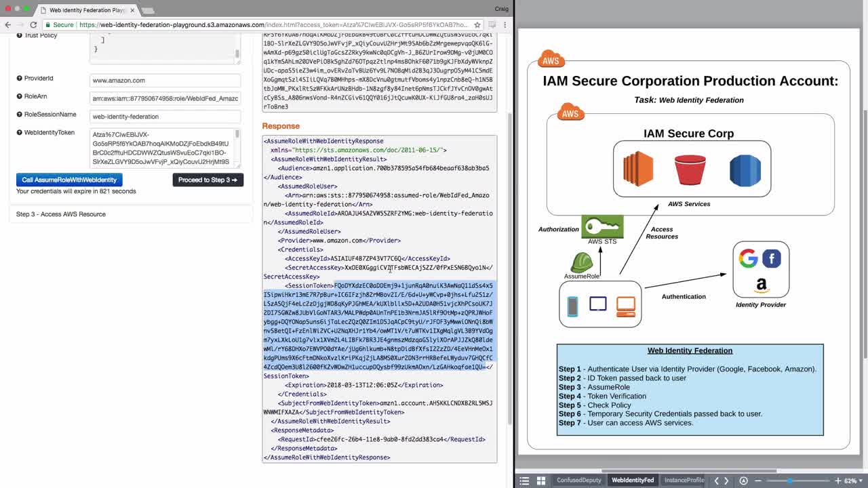Click the Trust Policy help icon
Image resolution: width=868 pixels, height=488 pixels.
coord(19,35)
